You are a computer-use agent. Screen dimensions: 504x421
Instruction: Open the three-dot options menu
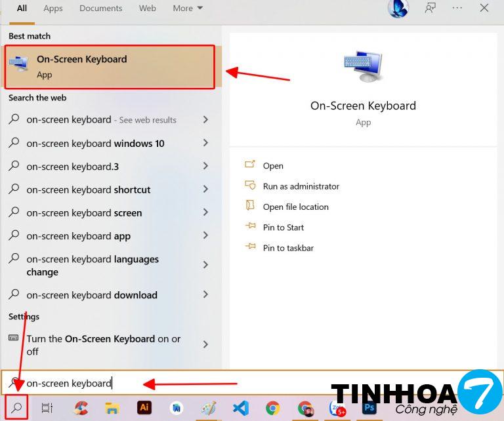(x=457, y=9)
